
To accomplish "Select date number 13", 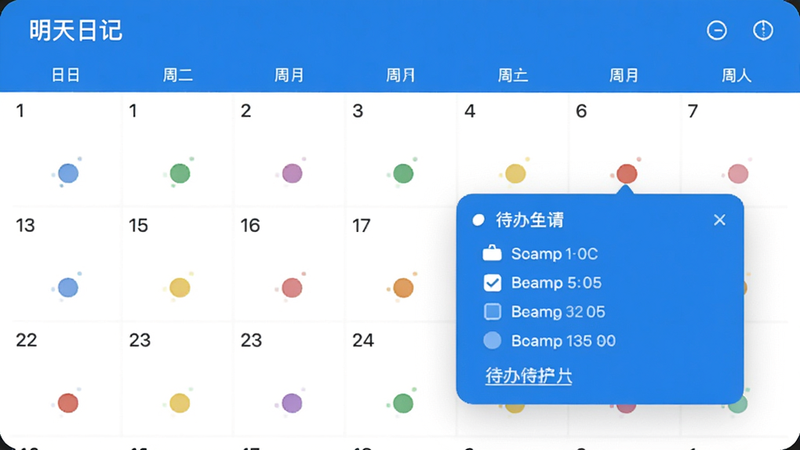I will coord(26,225).
